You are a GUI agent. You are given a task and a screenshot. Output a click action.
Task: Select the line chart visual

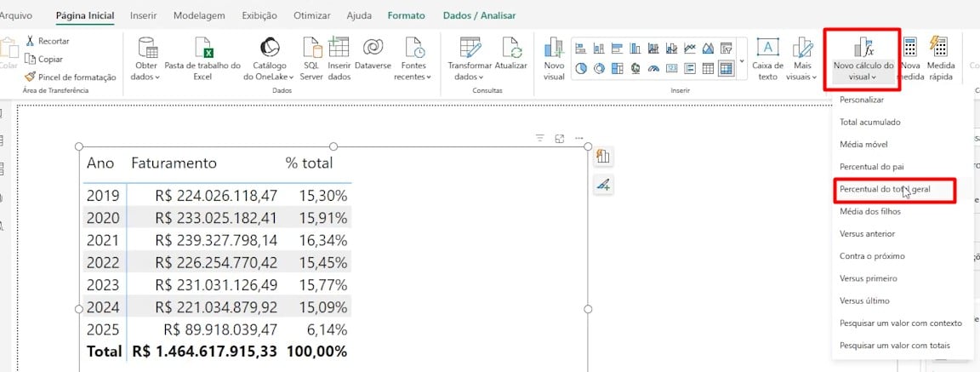tap(690, 49)
